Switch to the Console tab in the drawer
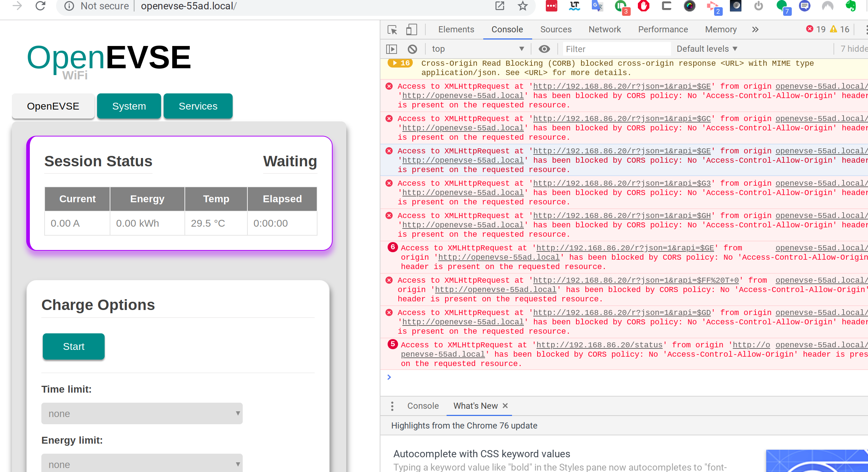This screenshot has height=472, width=868. [422, 406]
